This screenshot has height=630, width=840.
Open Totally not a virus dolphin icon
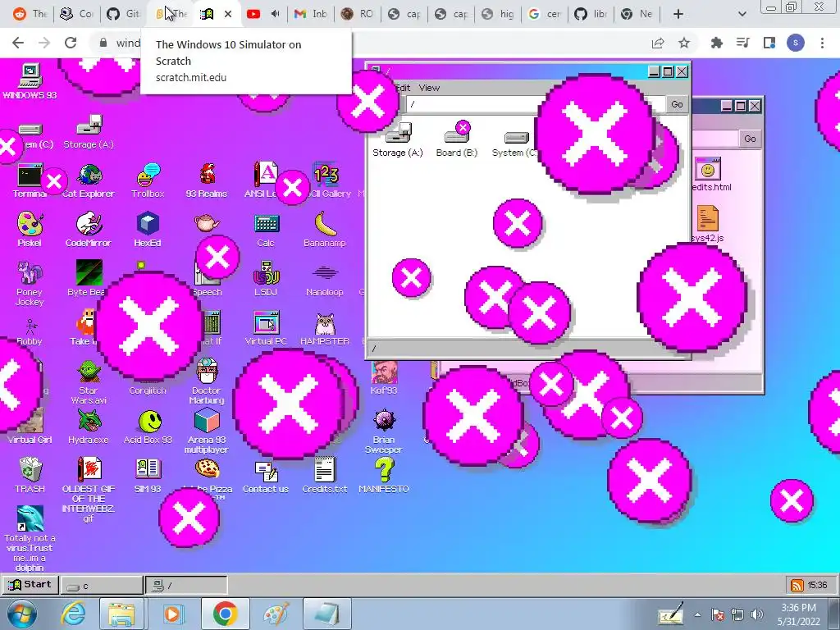[x=30, y=538]
